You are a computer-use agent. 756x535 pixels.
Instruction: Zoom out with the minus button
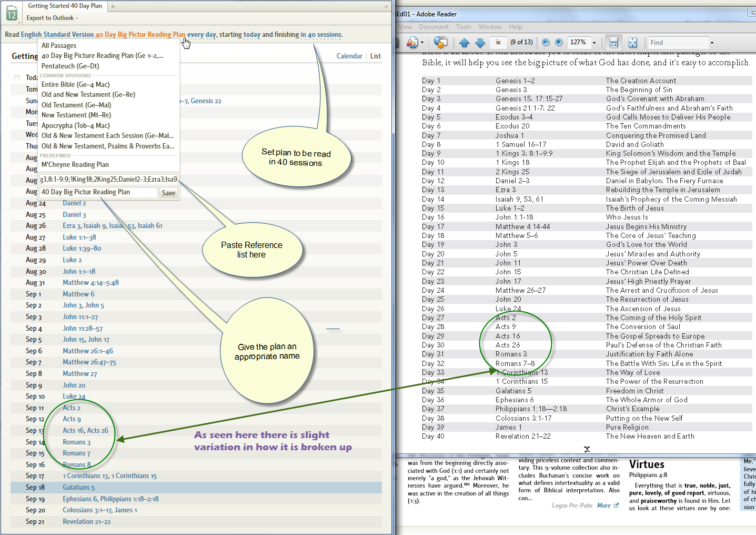coord(546,42)
